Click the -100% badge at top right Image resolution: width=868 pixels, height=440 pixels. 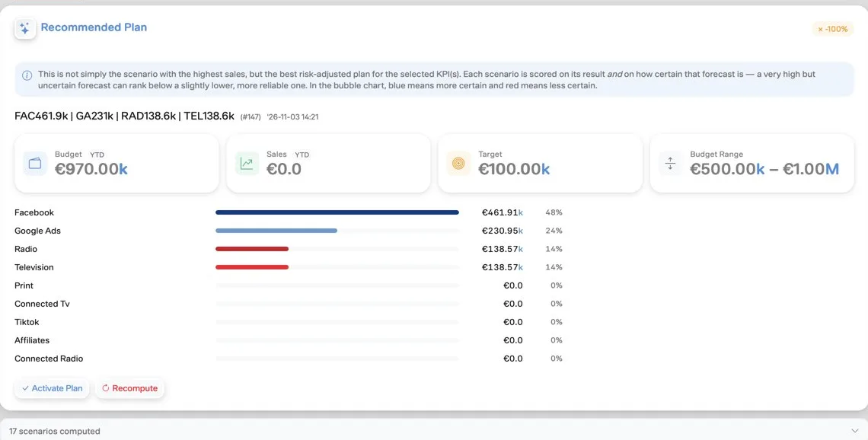pyautogui.click(x=832, y=29)
